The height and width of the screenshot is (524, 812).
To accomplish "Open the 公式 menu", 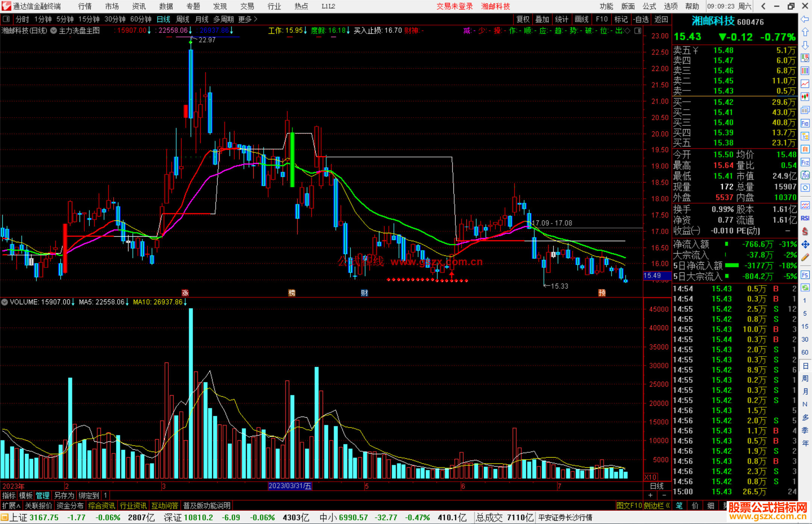I will (649, 6).
